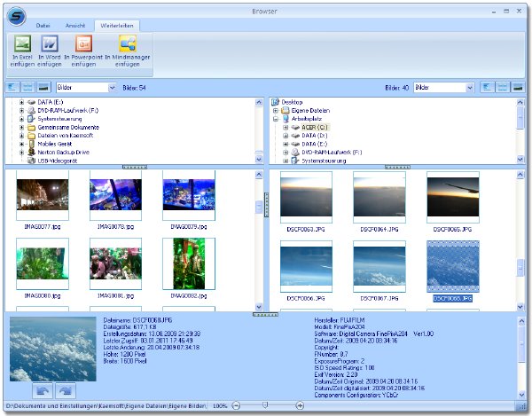This screenshot has height=416, width=532.
Task: Select thumbnail IMAG0079.jpg
Action: click(189, 195)
